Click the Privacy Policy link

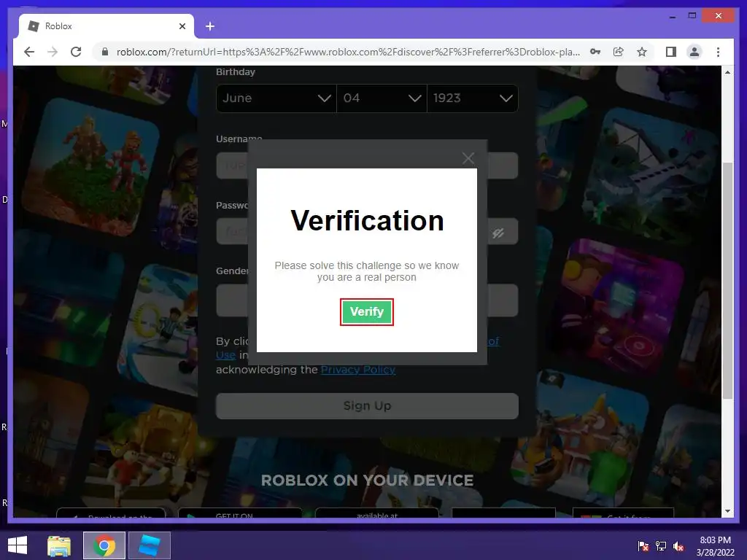click(x=357, y=370)
